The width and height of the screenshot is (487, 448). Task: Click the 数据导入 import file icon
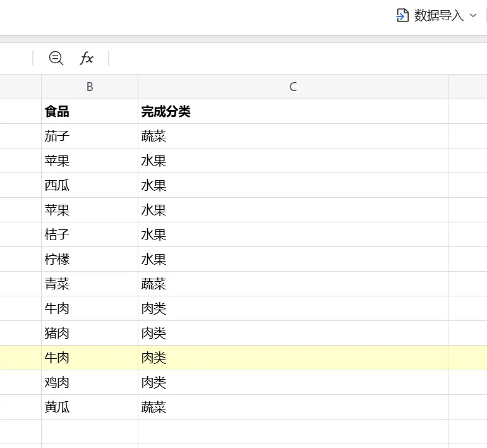(x=402, y=15)
